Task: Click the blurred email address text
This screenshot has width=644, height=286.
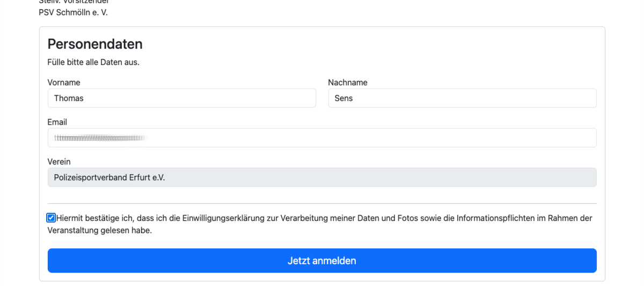Action: (100, 138)
